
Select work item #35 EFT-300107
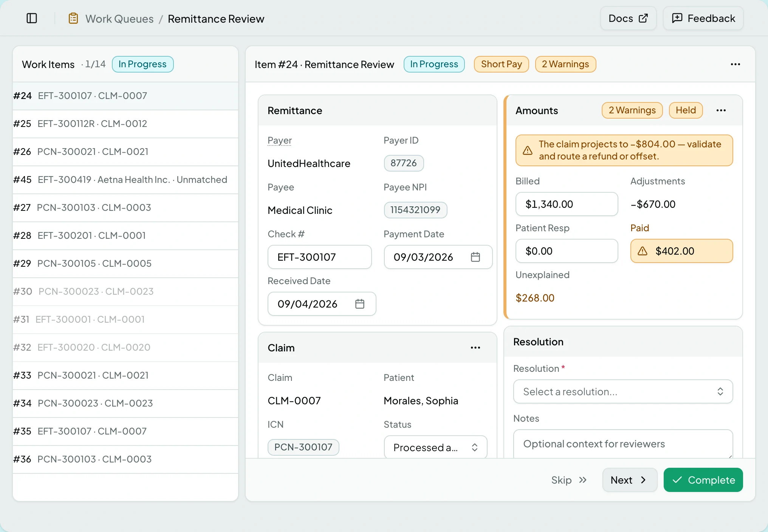[125, 431]
